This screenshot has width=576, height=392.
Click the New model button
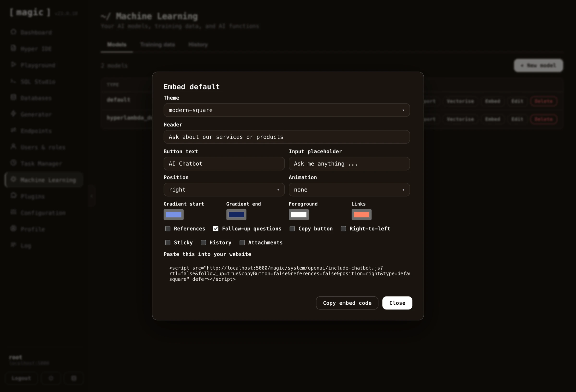pyautogui.click(x=538, y=66)
